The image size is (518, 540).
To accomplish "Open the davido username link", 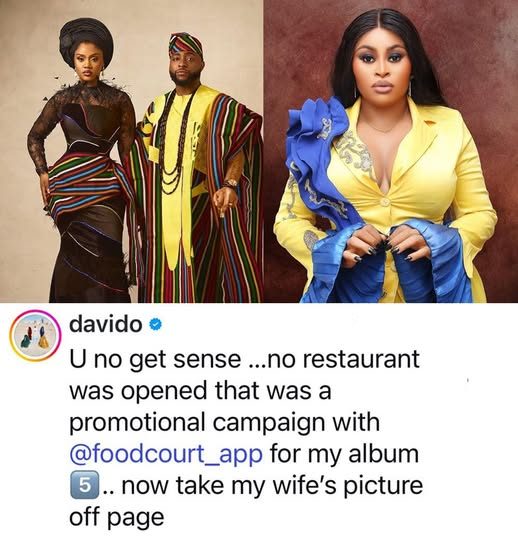I will [x=106, y=324].
